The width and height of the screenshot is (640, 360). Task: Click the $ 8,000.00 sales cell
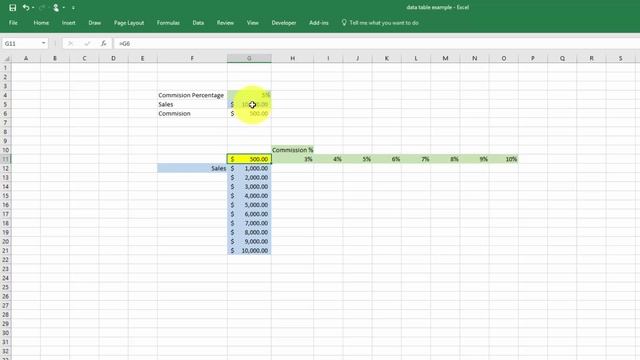pos(249,232)
